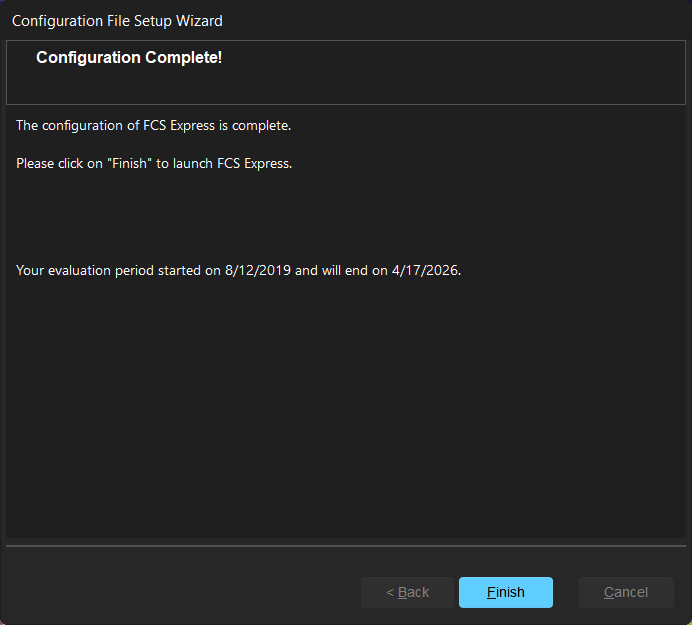Click the evaluation period message text

(238, 270)
